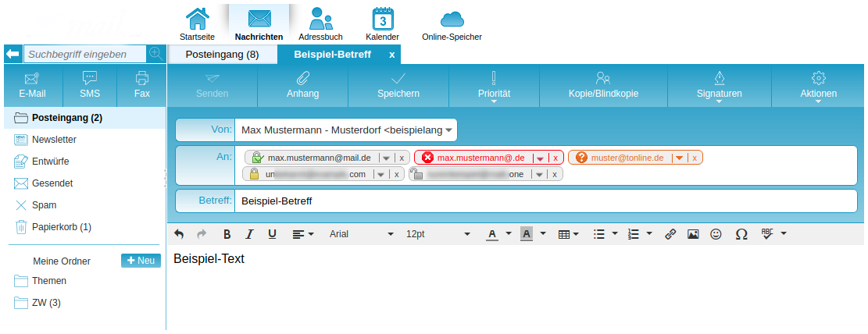Insert a hyperlink
Screen dimensions: 868x334
[670, 234]
